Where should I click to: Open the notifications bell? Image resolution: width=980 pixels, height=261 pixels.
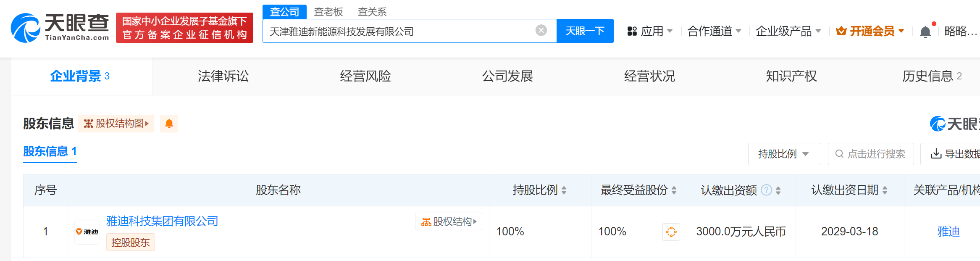tap(925, 32)
